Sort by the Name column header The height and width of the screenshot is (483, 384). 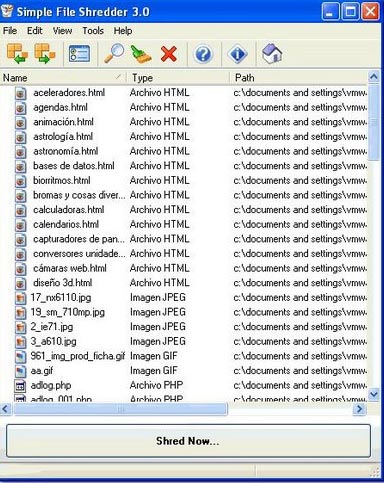pyautogui.click(x=63, y=78)
